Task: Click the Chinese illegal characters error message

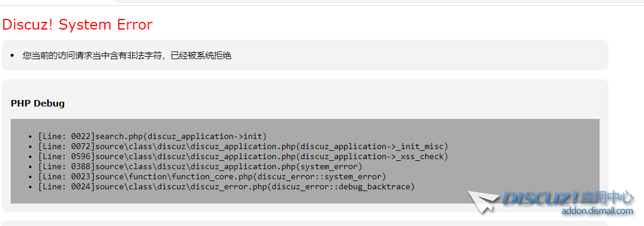Action: pos(127,56)
